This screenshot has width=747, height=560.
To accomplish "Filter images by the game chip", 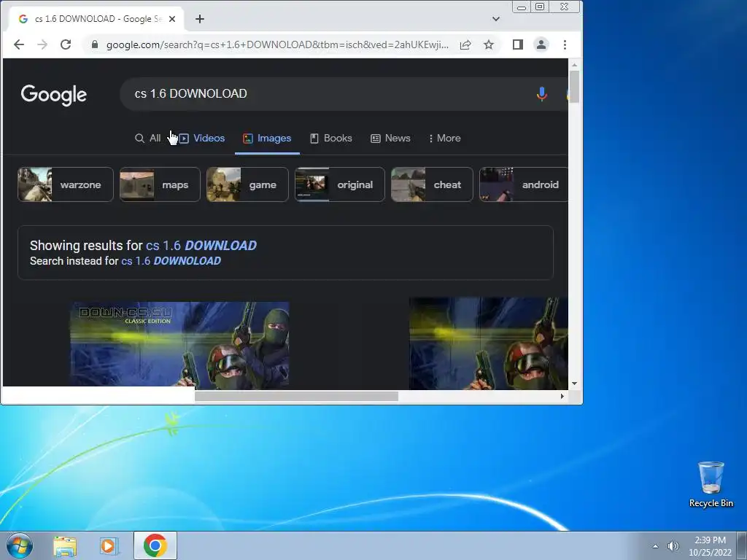I will click(x=248, y=184).
